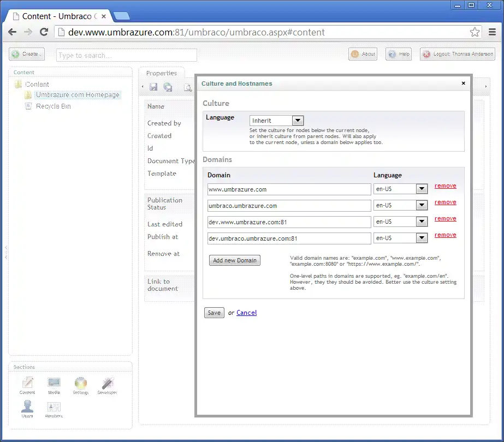Remove the dev.www.umbrazure.com:81 domain
This screenshot has height=442, width=504.
[x=445, y=218]
